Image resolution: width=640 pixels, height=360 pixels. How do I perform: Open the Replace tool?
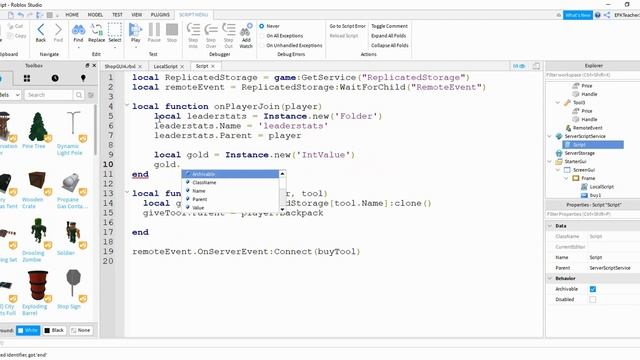(x=97, y=30)
